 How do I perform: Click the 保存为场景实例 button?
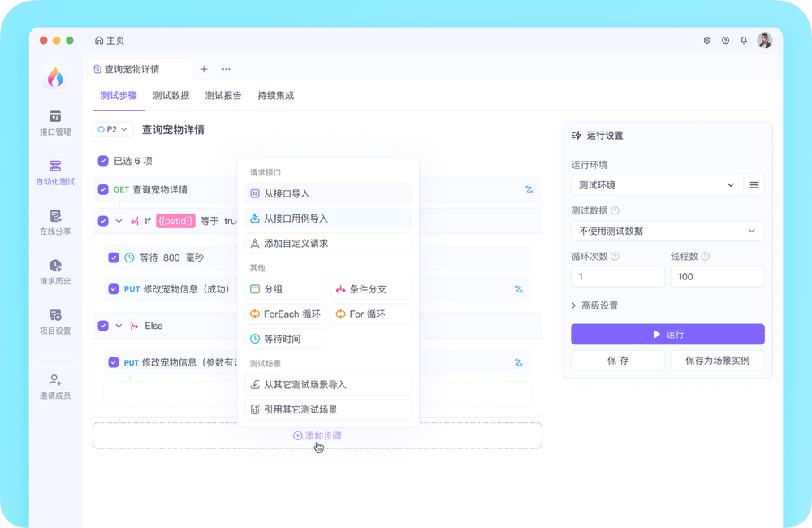tap(718, 361)
